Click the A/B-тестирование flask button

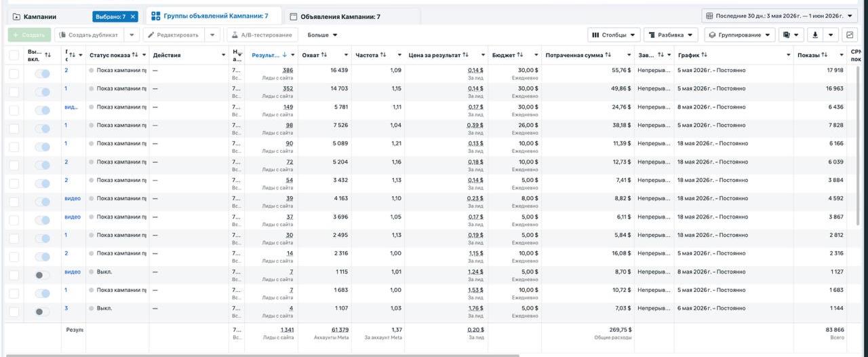coord(262,35)
